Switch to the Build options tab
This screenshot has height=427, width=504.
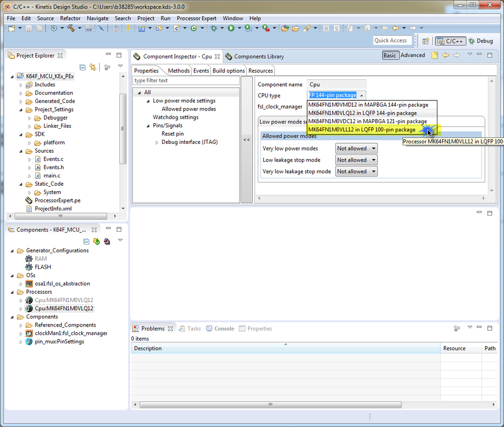pyautogui.click(x=229, y=71)
